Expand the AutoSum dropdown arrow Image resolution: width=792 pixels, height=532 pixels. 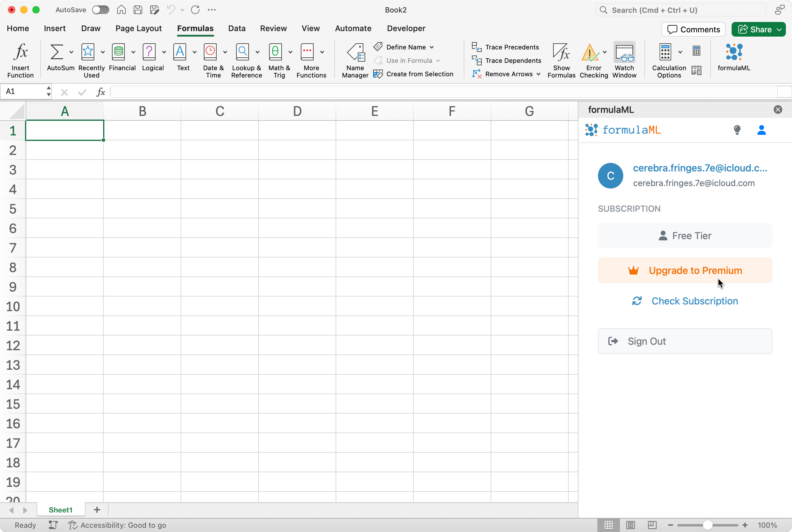point(71,52)
